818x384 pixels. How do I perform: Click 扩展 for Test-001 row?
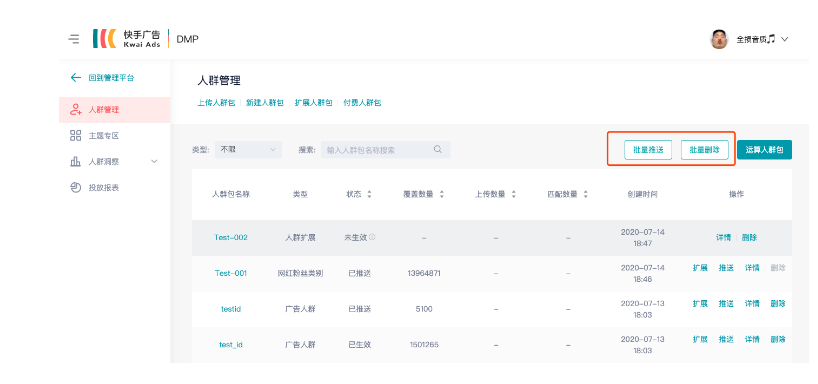pos(700,268)
